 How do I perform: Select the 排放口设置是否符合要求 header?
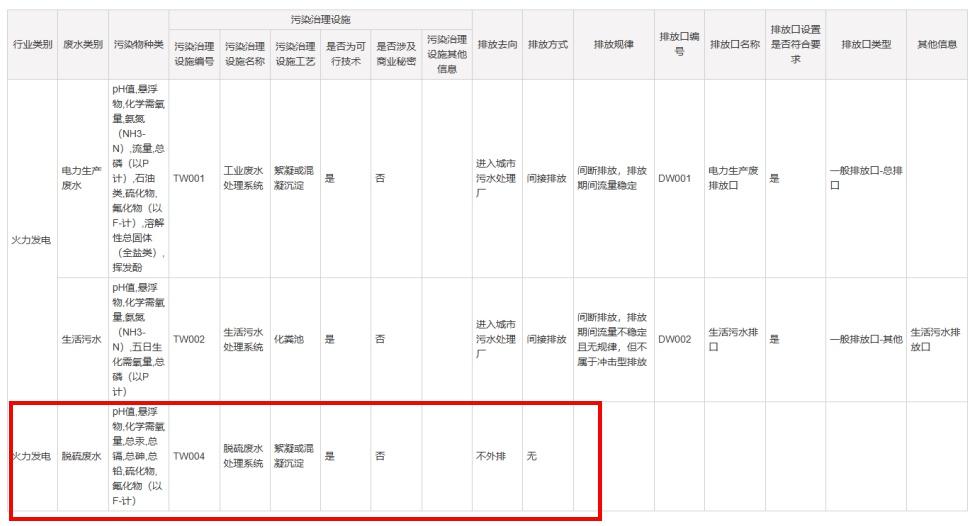pyautogui.click(x=795, y=44)
